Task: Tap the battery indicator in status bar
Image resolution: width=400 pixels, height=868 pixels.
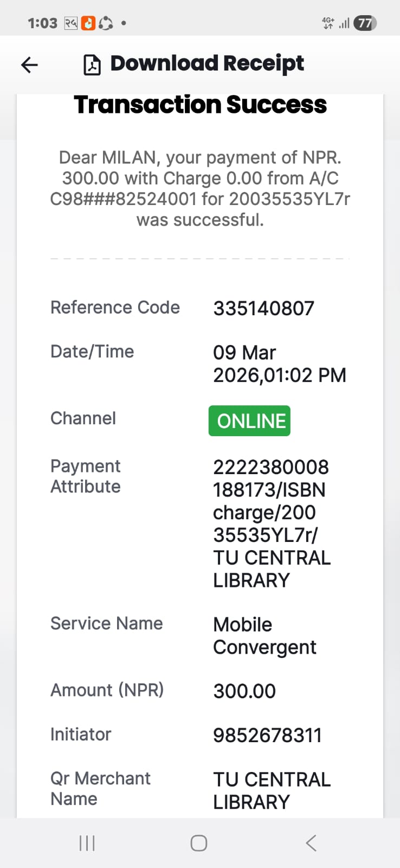Action: tap(365, 23)
